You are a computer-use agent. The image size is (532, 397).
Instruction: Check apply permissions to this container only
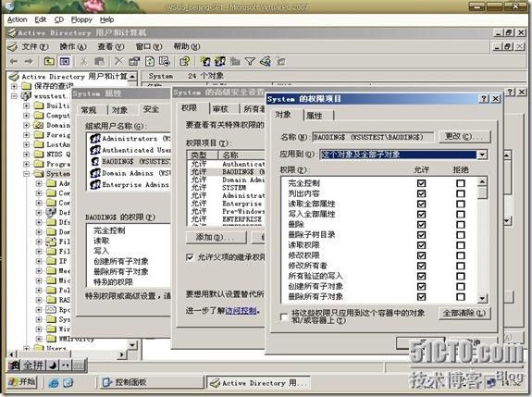click(x=284, y=316)
